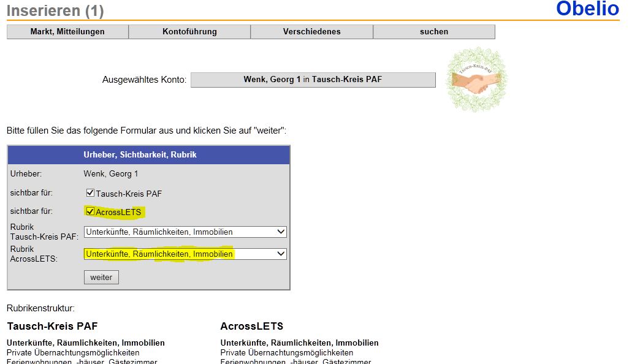Select Private Übernachtungsmöglichkeiten in the Tausch-Kreis PAF column
This screenshot has height=364, width=640.
pos(73,353)
